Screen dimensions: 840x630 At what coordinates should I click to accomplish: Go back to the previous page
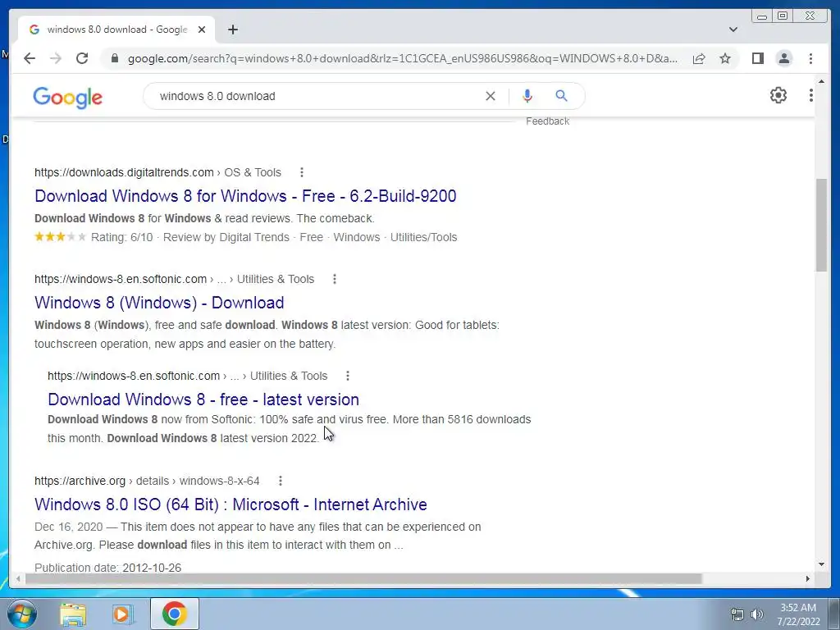tap(30, 58)
